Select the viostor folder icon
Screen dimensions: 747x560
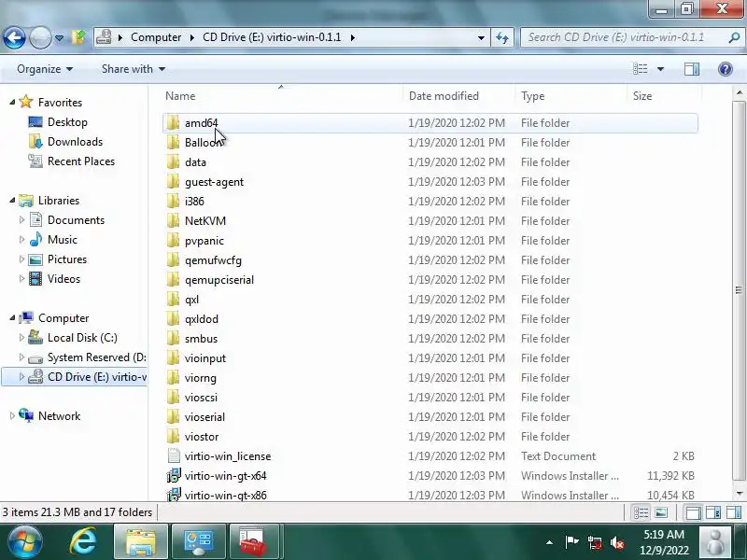[174, 437]
